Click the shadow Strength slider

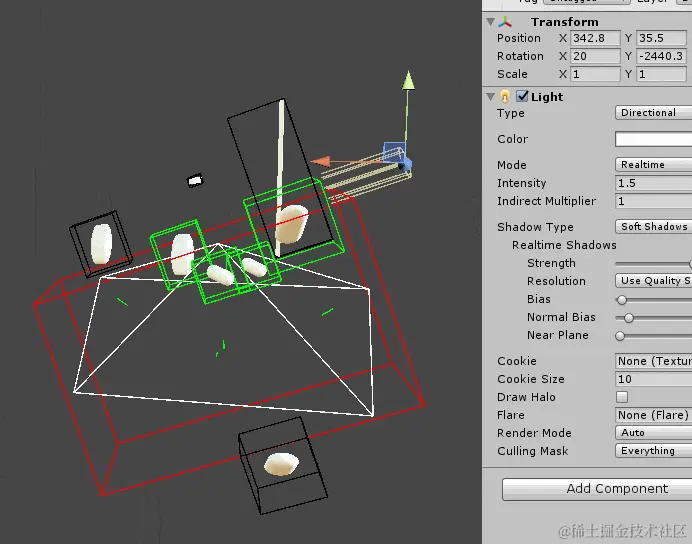pos(653,263)
